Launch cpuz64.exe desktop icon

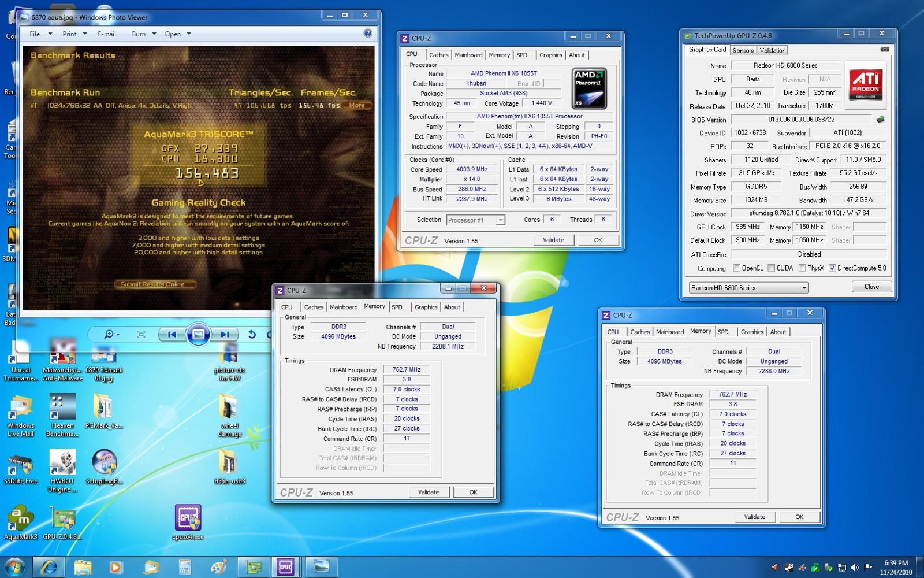(x=188, y=523)
